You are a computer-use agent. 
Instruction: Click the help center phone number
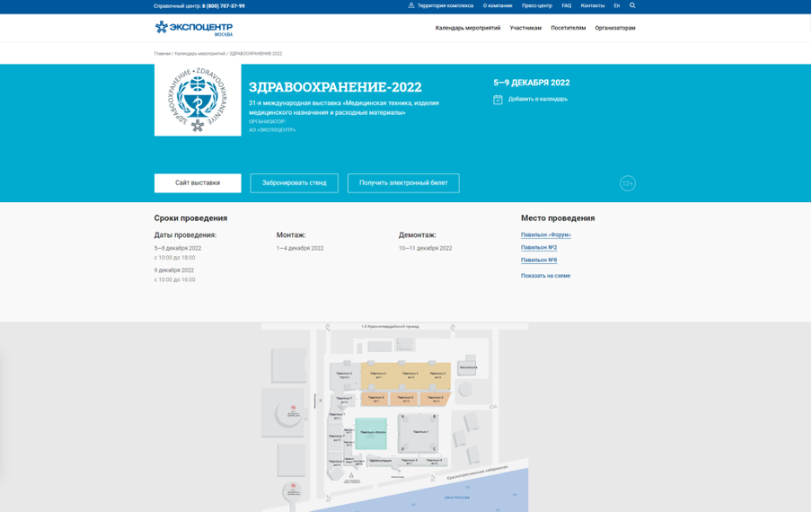223,6
